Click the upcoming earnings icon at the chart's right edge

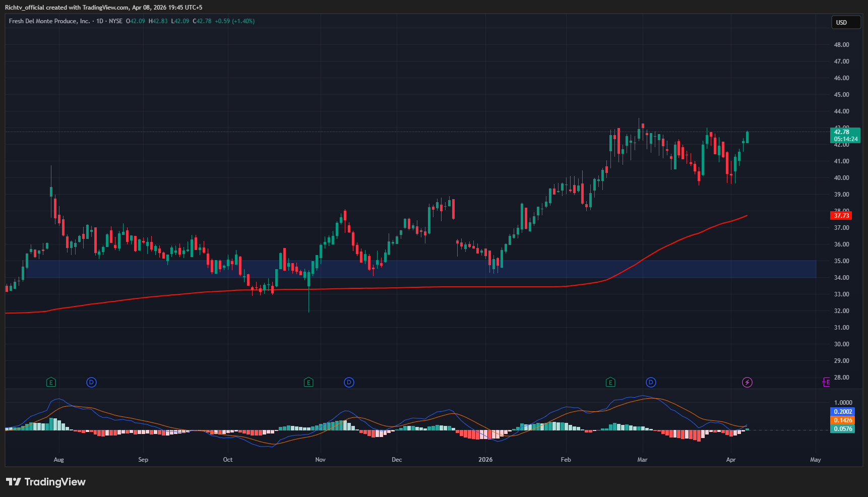coord(826,383)
